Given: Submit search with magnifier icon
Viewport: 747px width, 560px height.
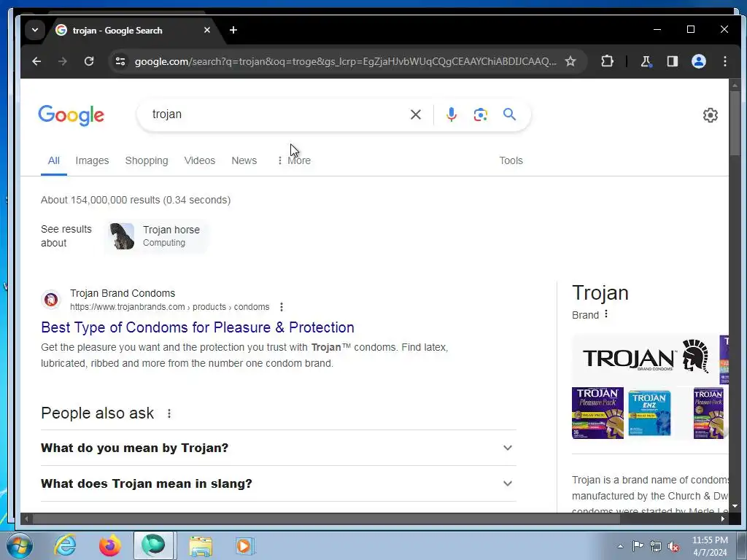Looking at the screenshot, I should pos(509,114).
